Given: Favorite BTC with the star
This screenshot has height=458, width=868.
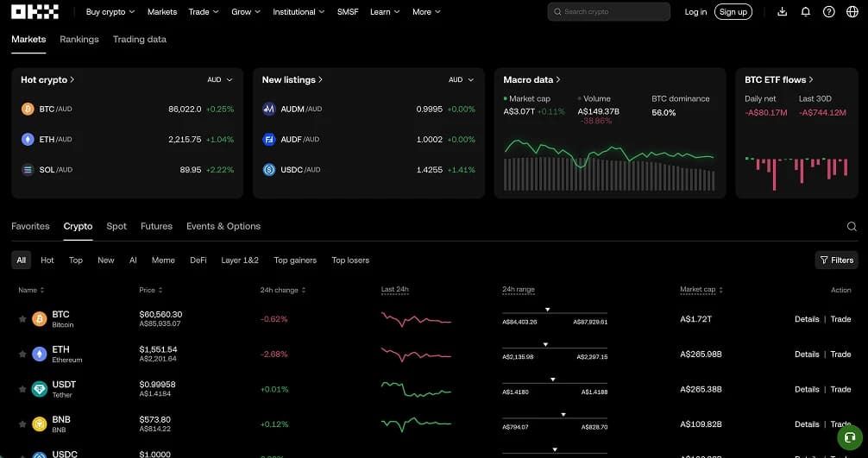Looking at the screenshot, I should pos(22,319).
